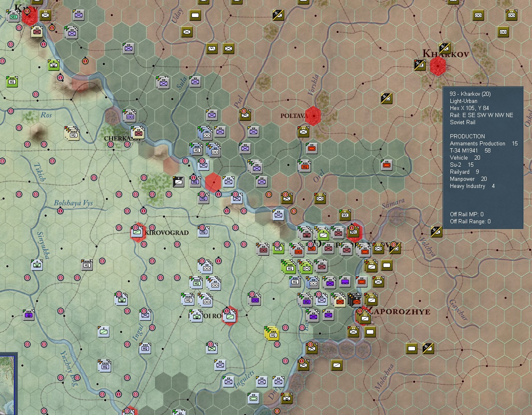
Task: Click the 'T-34 M1941 58' production entry
Action: [x=470, y=150]
